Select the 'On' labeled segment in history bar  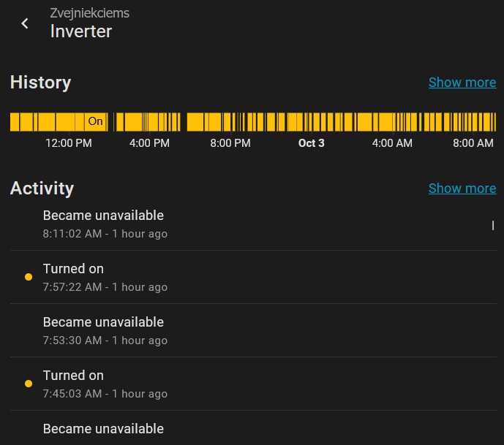[x=95, y=121]
